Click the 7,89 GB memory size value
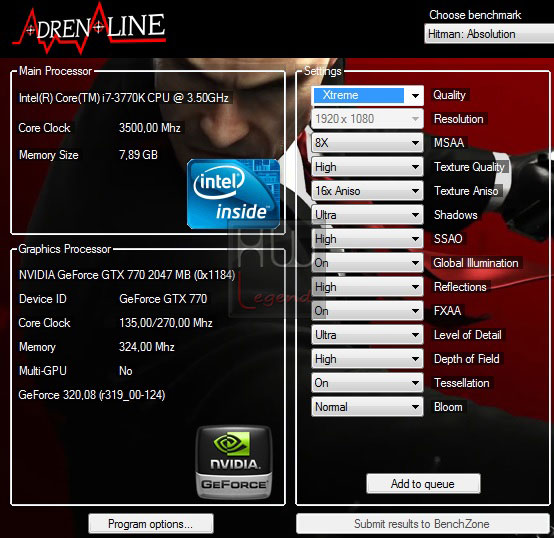Screen dimensions: 554x538 [x=138, y=155]
